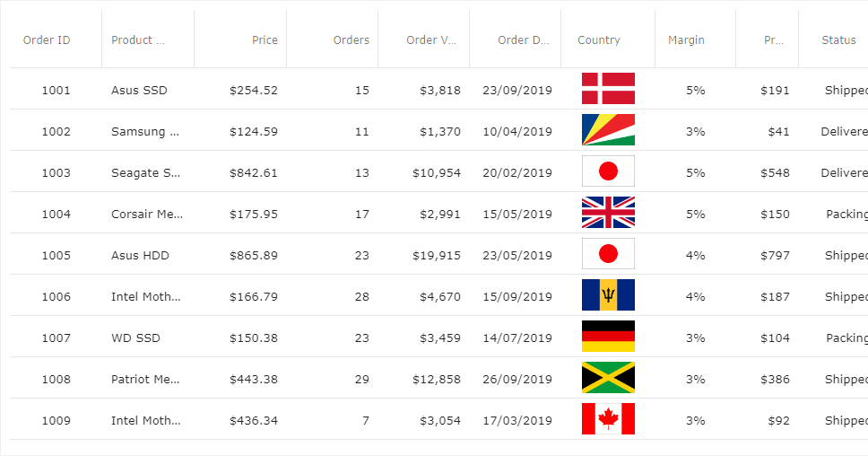Select order ID 1005 cell
868x456 pixels.
coord(56,255)
